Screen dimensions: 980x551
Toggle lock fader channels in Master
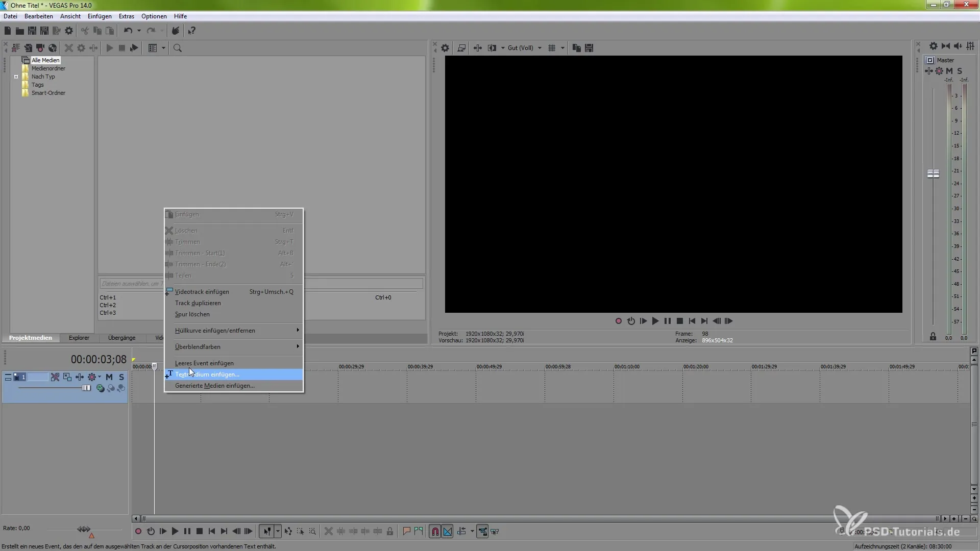[x=933, y=337]
